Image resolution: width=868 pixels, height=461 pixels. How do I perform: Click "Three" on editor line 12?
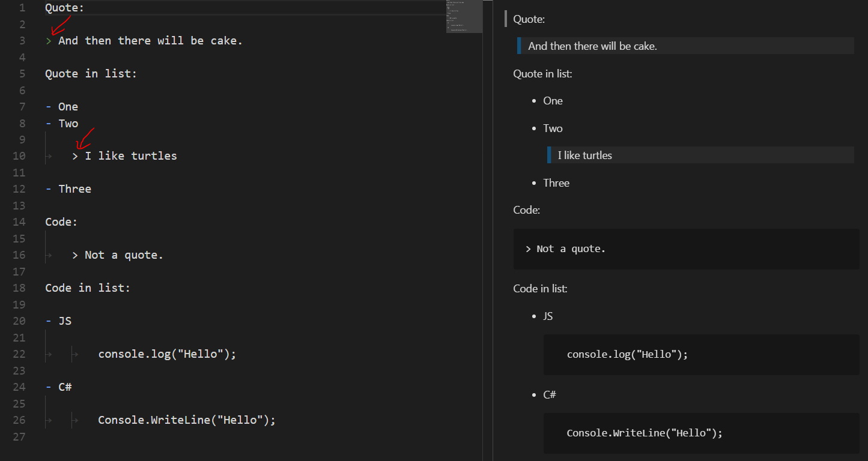click(x=74, y=189)
